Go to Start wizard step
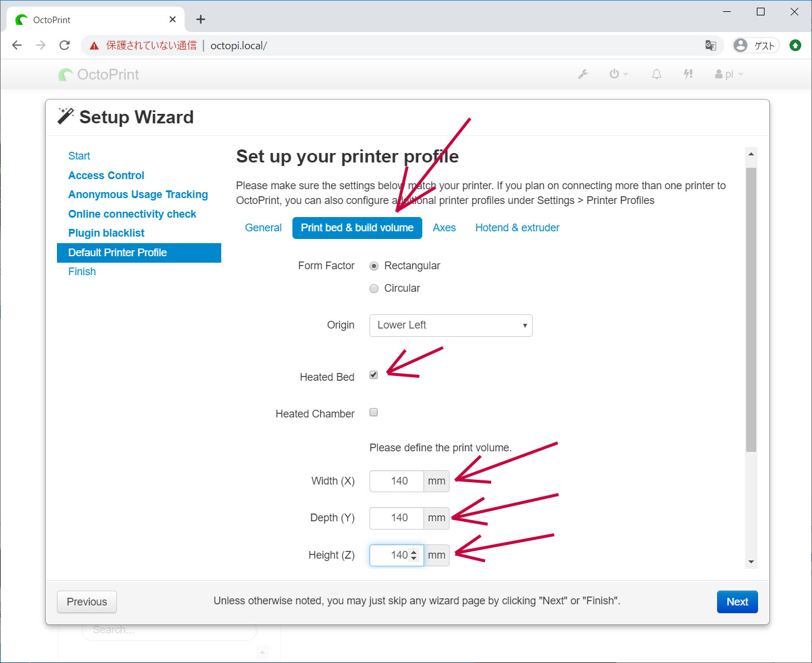The width and height of the screenshot is (812, 663). coord(79,156)
